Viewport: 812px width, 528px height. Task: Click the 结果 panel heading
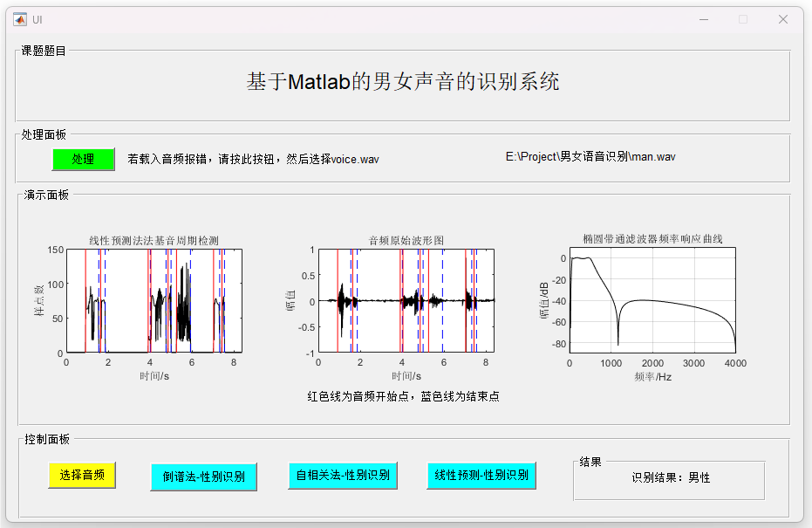pos(590,462)
